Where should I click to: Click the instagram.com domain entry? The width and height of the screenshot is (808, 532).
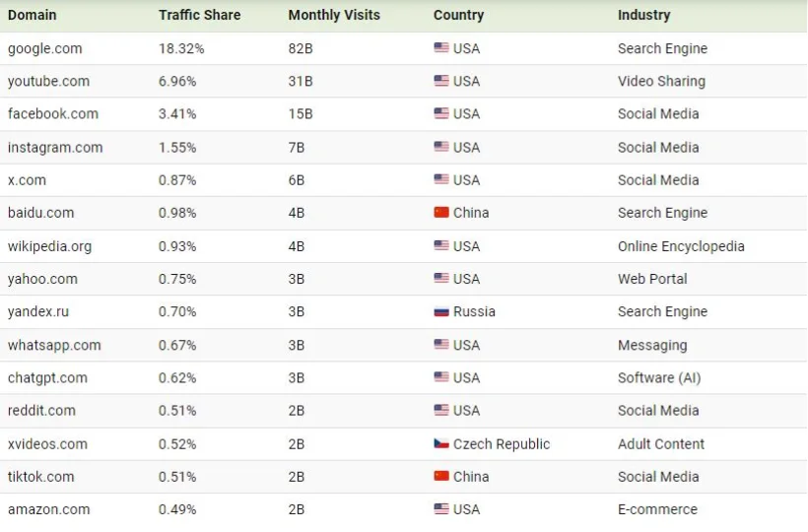pos(55,147)
